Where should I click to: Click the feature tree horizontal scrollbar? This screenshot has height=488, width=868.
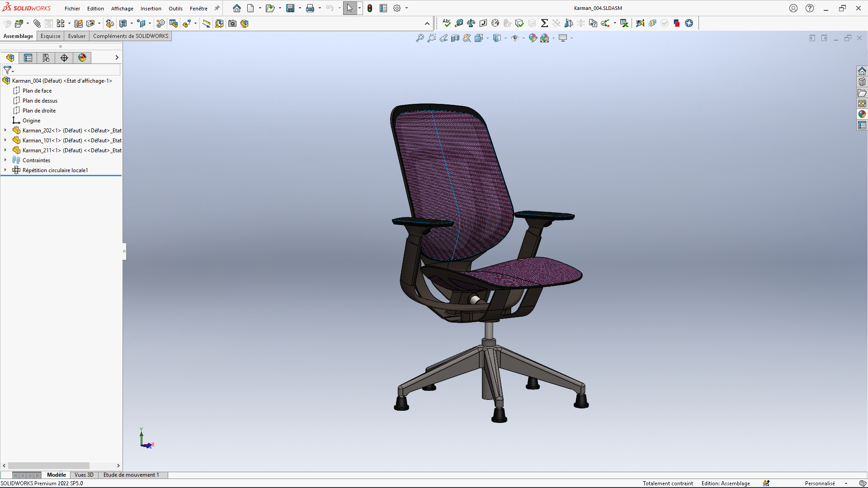click(49, 465)
